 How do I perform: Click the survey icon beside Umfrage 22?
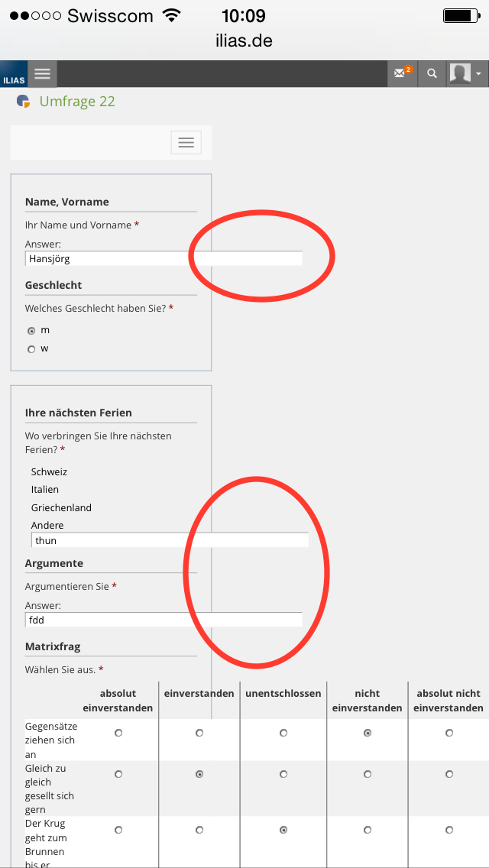click(24, 102)
